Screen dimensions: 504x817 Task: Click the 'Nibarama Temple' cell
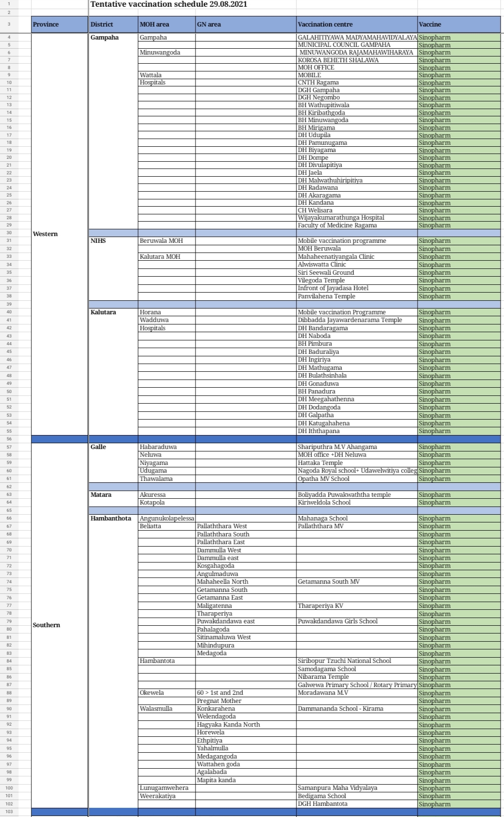point(357,677)
